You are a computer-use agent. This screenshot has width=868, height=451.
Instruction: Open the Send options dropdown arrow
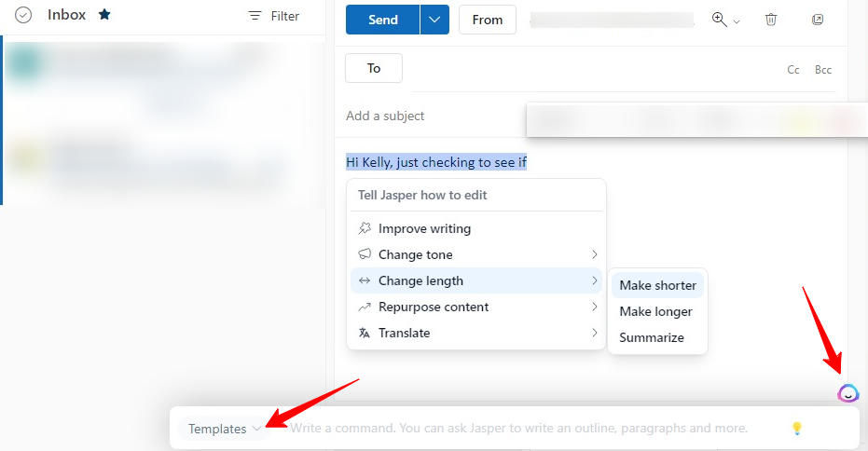pyautogui.click(x=434, y=20)
